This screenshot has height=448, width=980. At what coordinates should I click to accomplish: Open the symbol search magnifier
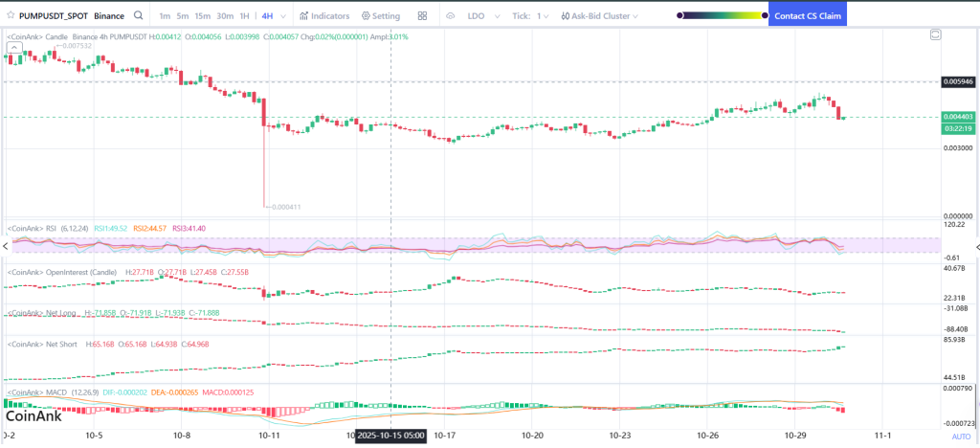tap(140, 16)
